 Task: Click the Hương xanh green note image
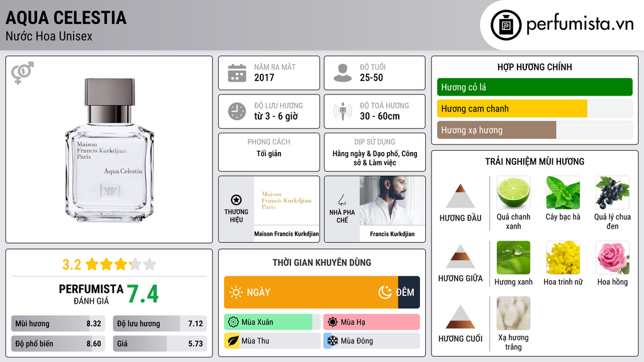[x=513, y=257]
